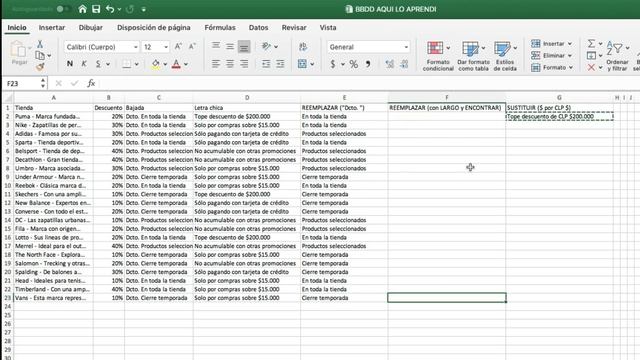
Task: Open Formato condicional menu
Action: 438,56
